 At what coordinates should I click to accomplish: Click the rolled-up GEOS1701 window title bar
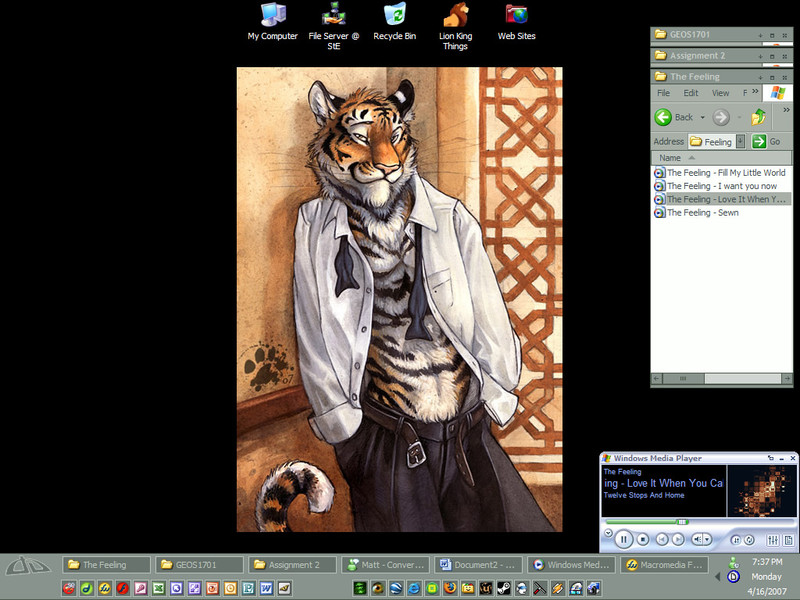(x=721, y=35)
